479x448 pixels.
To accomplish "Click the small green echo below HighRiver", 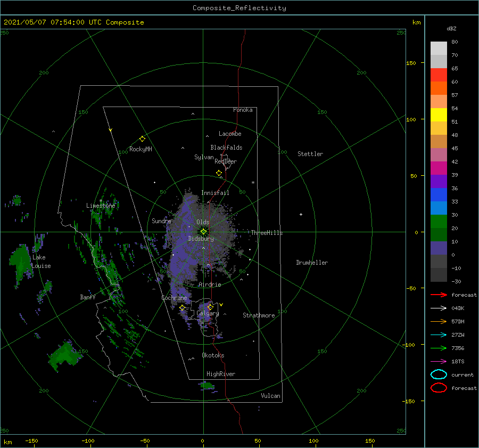I will pyautogui.click(x=208, y=385).
